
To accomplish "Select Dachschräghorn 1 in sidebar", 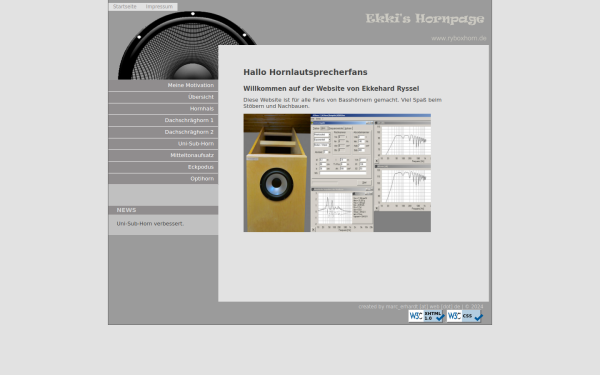I will [163, 121].
